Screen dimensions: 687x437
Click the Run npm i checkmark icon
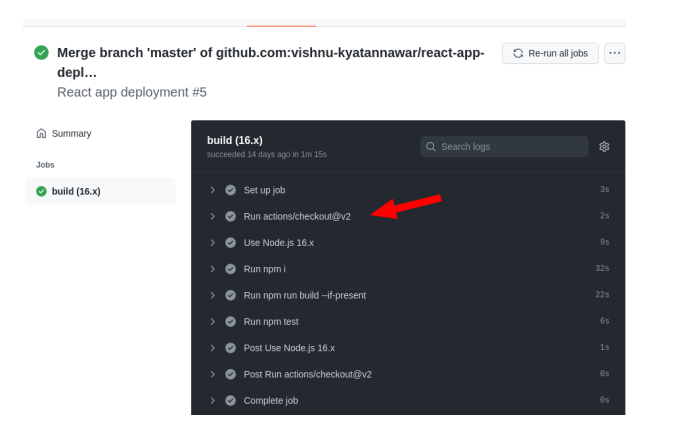tap(231, 269)
